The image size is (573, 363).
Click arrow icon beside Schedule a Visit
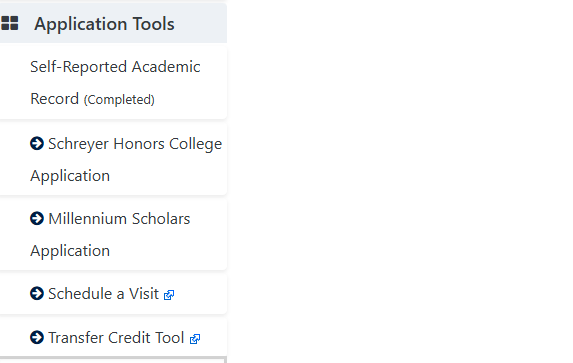[37, 293]
